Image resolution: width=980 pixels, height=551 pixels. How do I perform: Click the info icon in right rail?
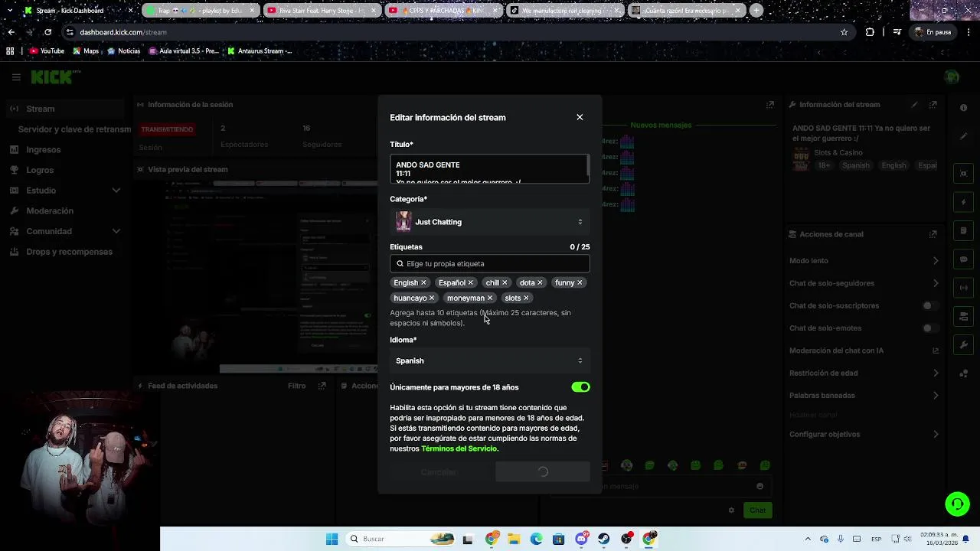[x=963, y=108]
